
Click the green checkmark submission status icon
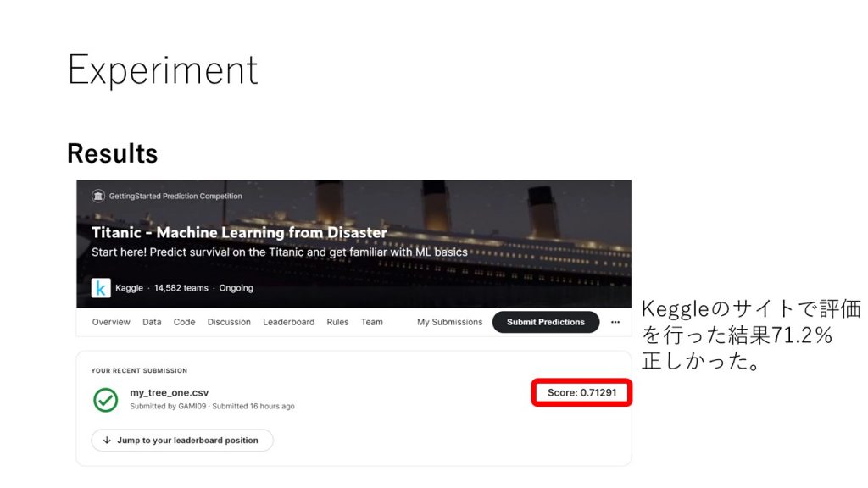pyautogui.click(x=105, y=400)
